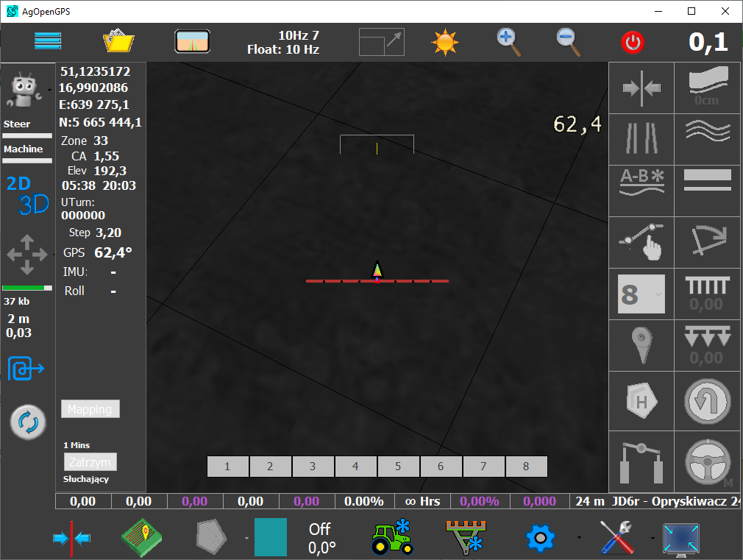Toggle day/night mode sun icon
Screen dimensions: 743x560
(444, 42)
